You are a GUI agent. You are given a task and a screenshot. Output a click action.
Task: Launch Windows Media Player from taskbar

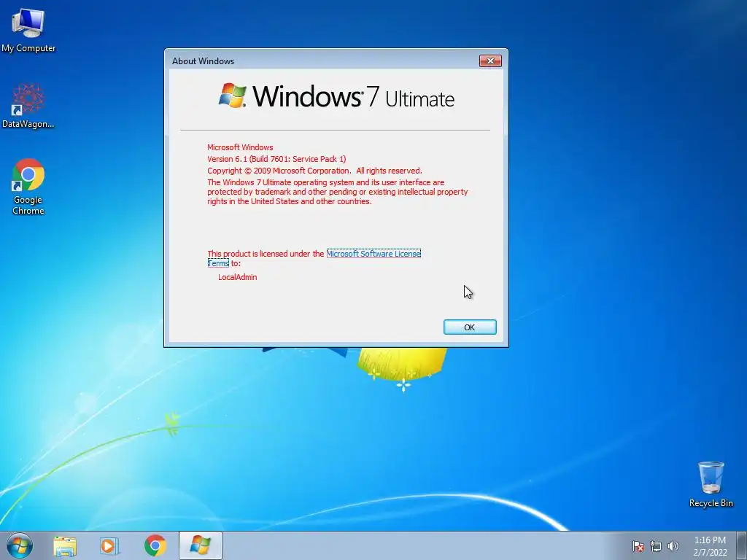[109, 546]
